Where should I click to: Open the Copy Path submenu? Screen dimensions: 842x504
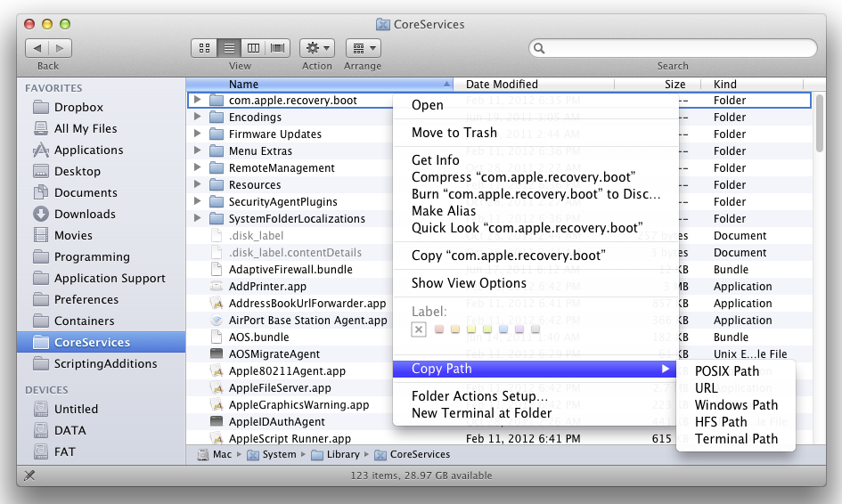(535, 369)
